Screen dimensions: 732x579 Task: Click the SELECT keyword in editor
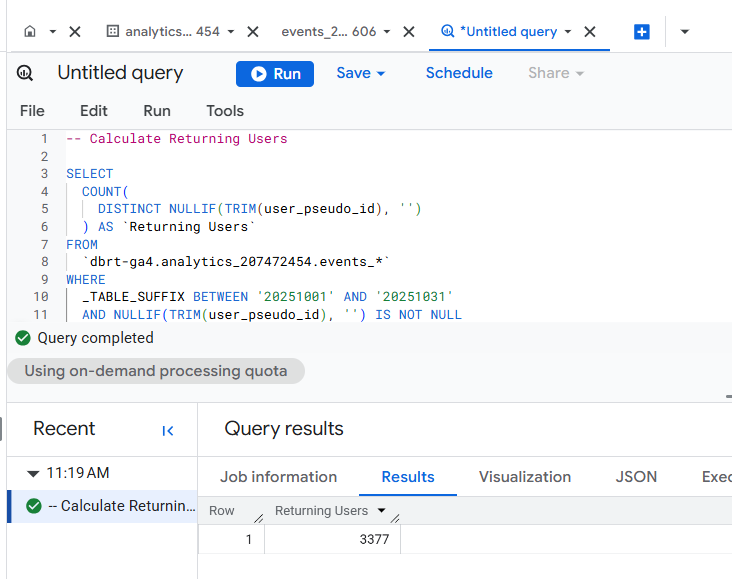[x=90, y=174]
